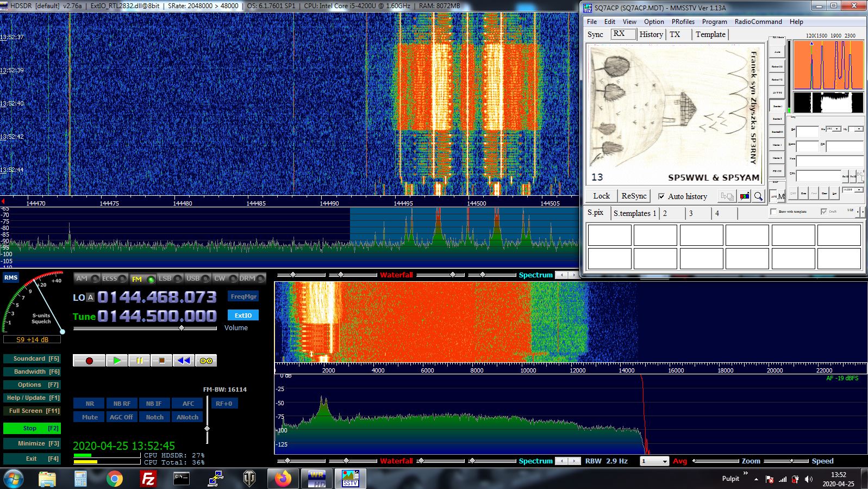Click the brown stop playback button

pos(161,360)
